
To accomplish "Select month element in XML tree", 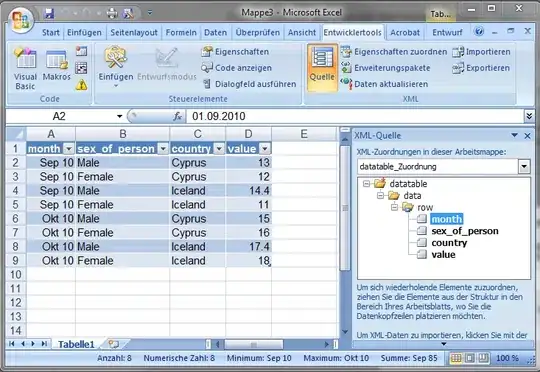I will 447,219.
